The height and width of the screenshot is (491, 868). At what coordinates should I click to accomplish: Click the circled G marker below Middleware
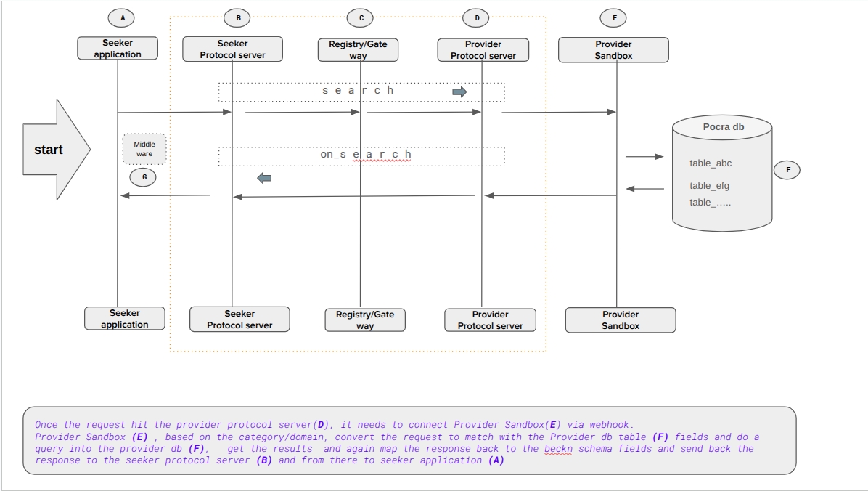[143, 176]
